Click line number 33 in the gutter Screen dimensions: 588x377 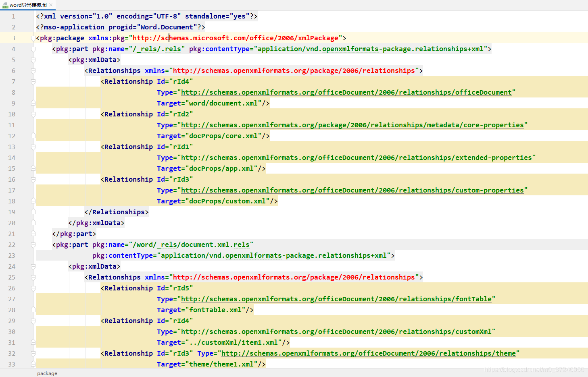pyautogui.click(x=12, y=365)
